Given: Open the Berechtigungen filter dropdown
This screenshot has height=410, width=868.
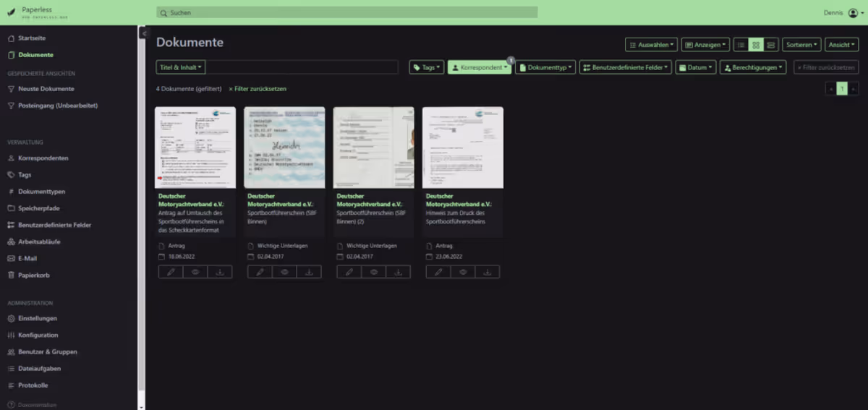Looking at the screenshot, I should pos(753,67).
